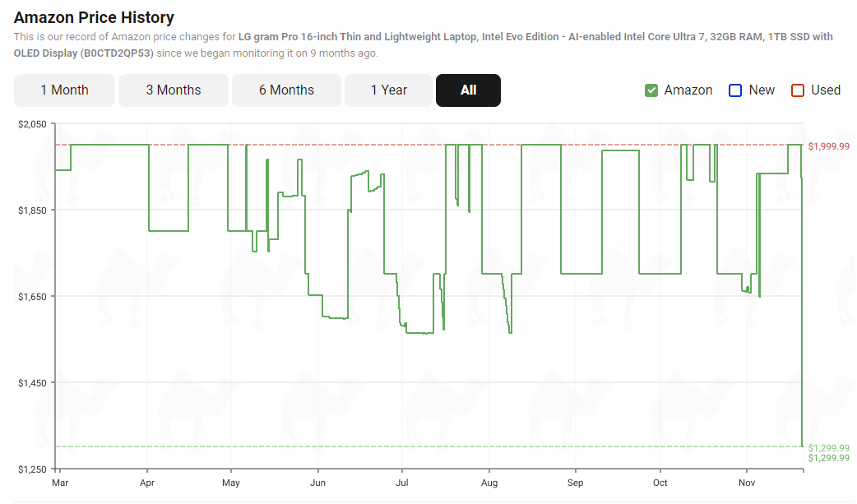This screenshot has height=504, width=857.
Task: Click the $1,650 y-axis label
Action: coord(33,297)
